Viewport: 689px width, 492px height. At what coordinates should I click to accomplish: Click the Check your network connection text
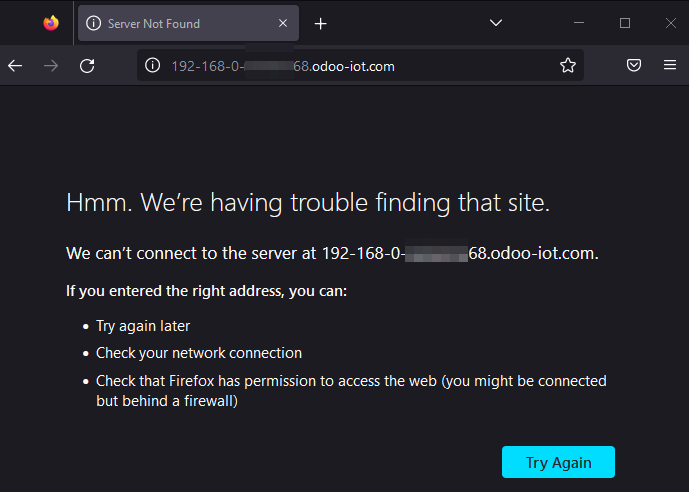click(199, 353)
